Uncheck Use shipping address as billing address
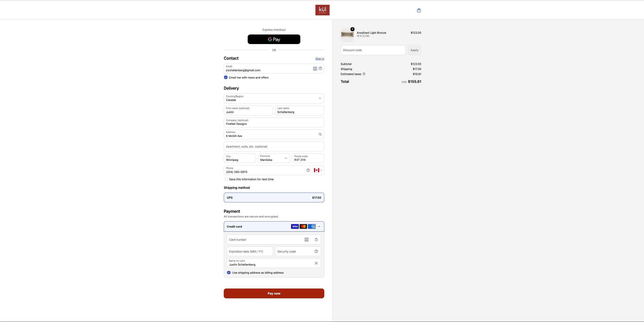Viewport: 644px width, 322px height. pos(229,272)
